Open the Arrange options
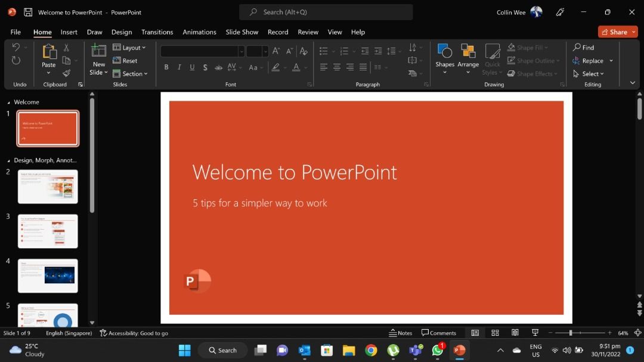This screenshot has width=644, height=362. pos(468,59)
